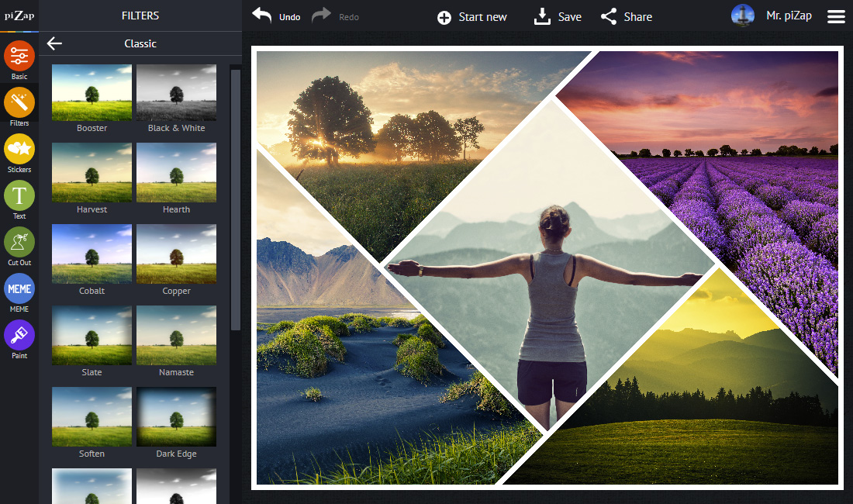
Task: Open the Cut Out tool
Action: 19,242
